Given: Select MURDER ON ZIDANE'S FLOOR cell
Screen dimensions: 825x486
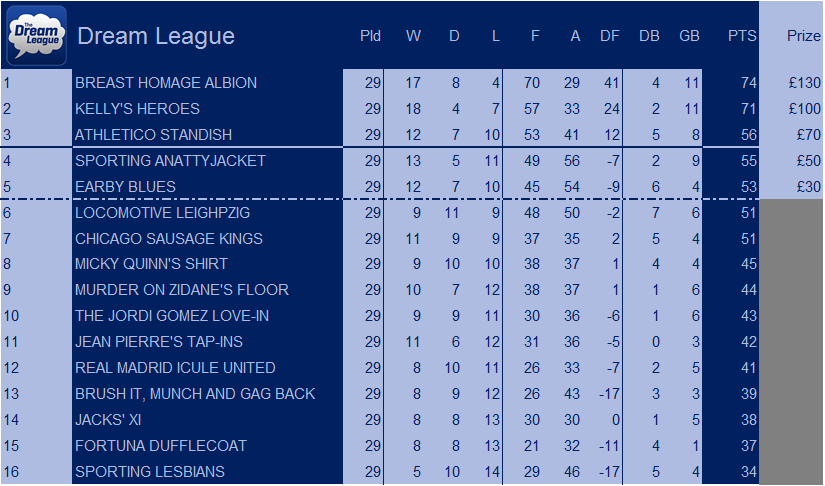Looking at the screenshot, I should tap(207, 290).
